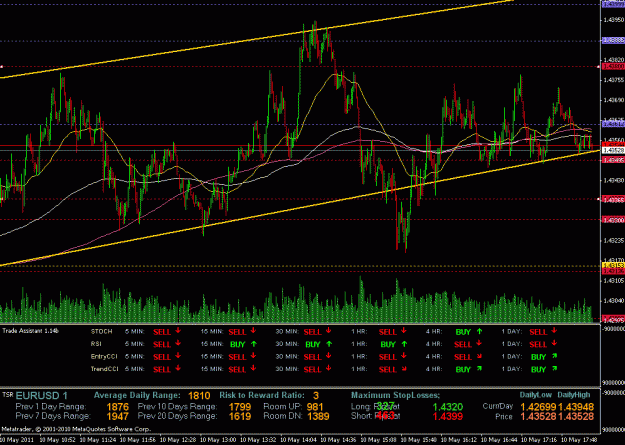Click the 1.43105 price scale label
625x445 pixels.
pos(614,281)
